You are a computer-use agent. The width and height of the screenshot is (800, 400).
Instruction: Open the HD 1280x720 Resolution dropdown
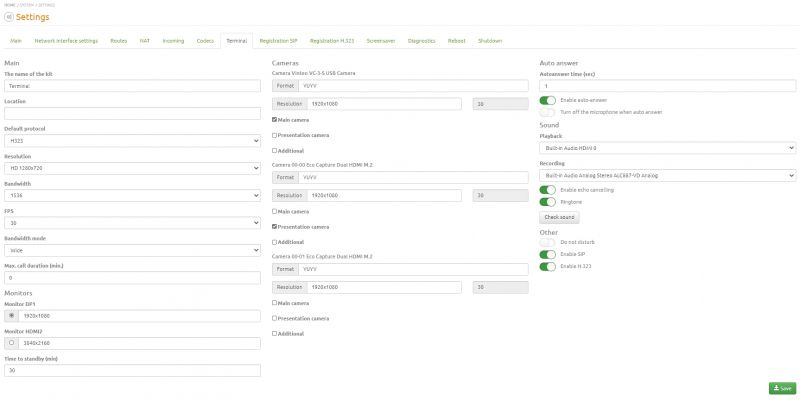[132, 168]
